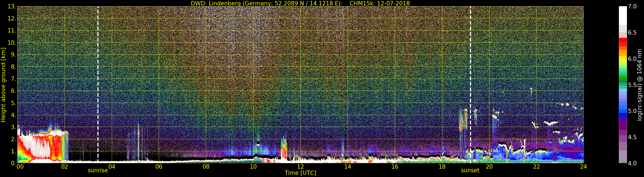The image size is (644, 177).
Task: Click the "0." height axis tick label
Action: point(14,163)
